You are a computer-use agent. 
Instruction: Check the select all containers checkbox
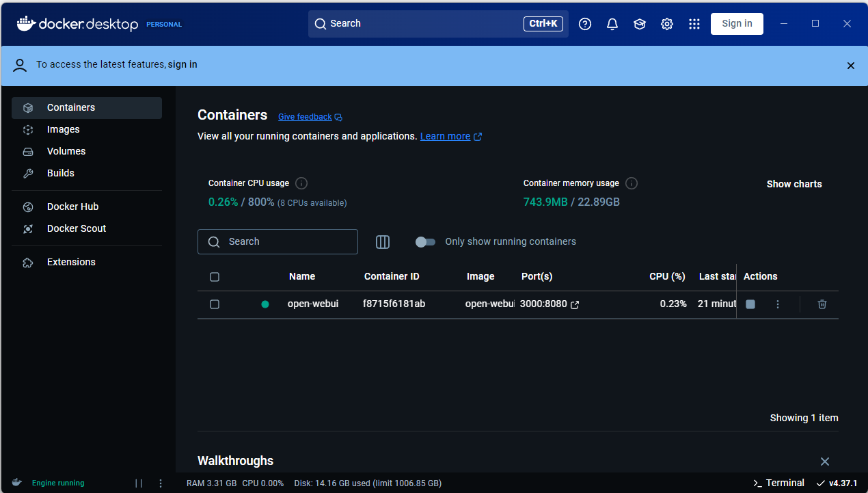pyautogui.click(x=215, y=277)
